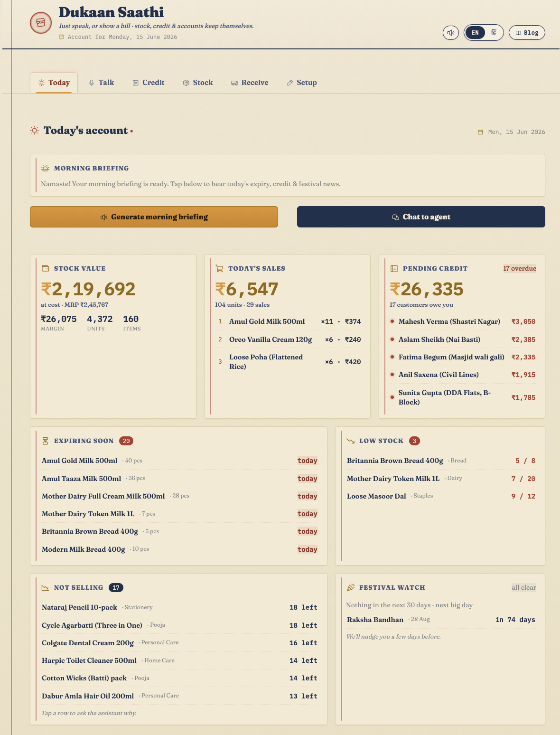Click the Expiring Soon count badge 20
Viewport: 560px width, 735px height.
(126, 441)
